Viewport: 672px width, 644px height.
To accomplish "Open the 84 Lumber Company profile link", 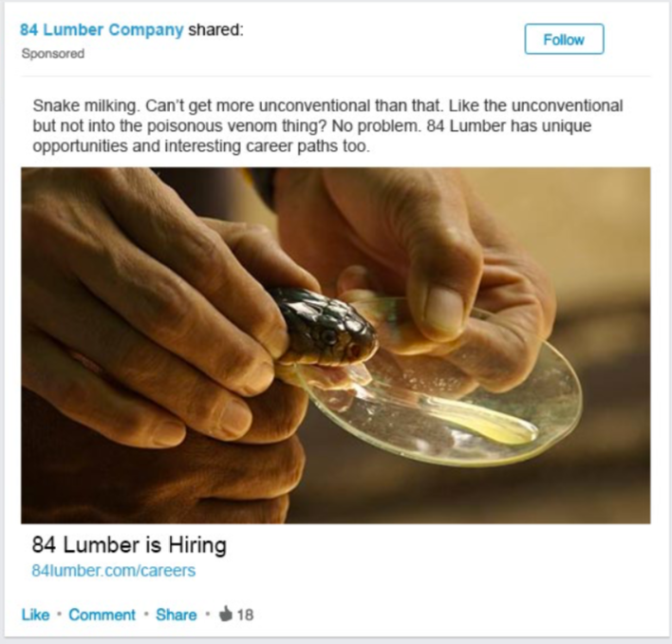I will pyautogui.click(x=102, y=29).
